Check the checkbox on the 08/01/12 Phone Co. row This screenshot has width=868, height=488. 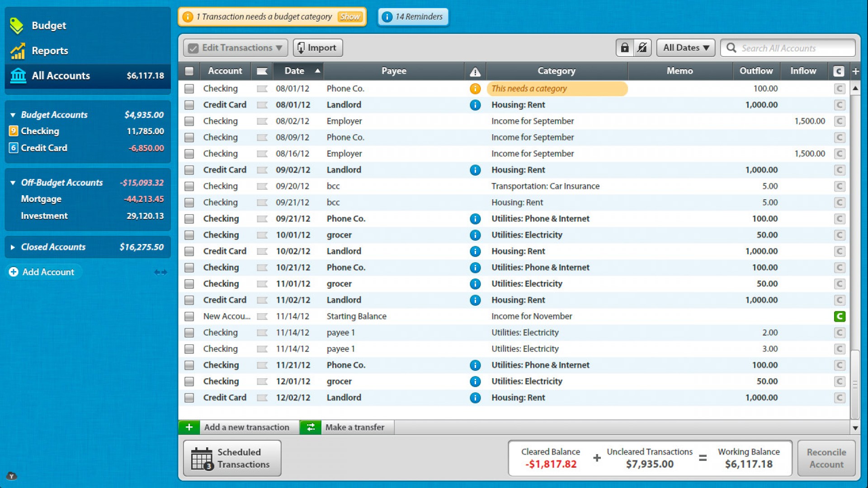(189, 89)
